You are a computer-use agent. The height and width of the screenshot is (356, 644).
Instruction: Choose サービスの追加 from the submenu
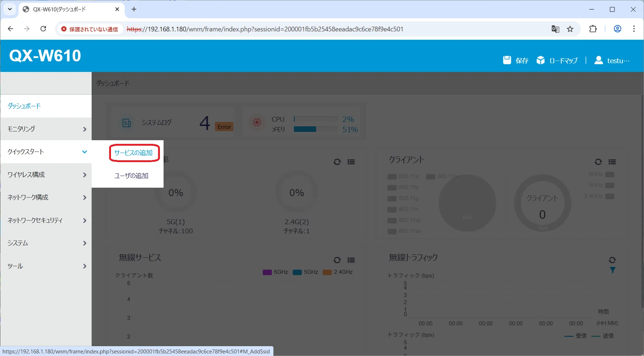click(x=133, y=153)
